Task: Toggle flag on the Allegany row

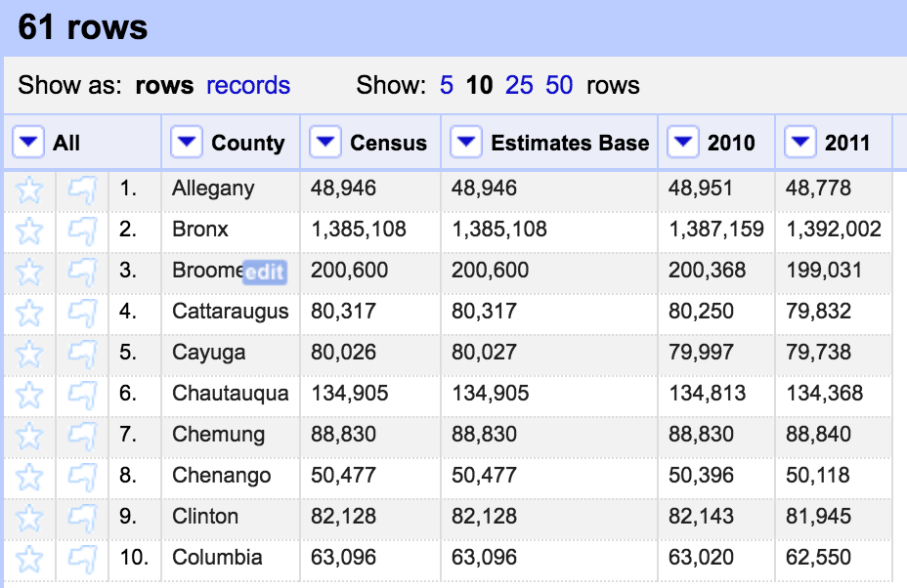Action: [82, 189]
